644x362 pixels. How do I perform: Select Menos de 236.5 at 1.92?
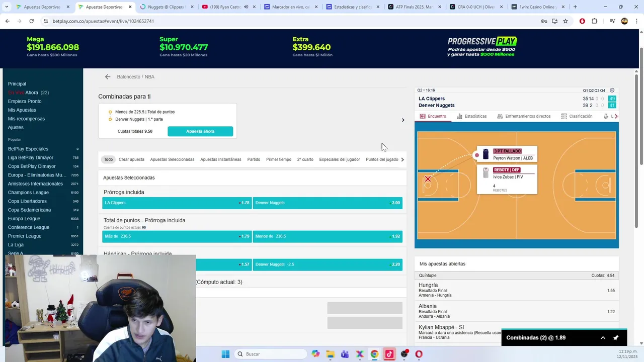point(328,236)
